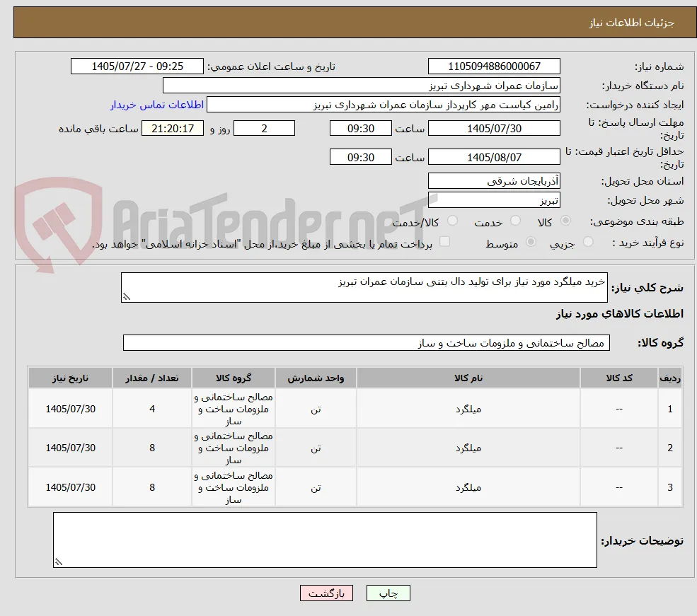Click the اطلاعات کالاهای مورد نیاز heading
The height and width of the screenshot is (616, 697).
(619, 313)
